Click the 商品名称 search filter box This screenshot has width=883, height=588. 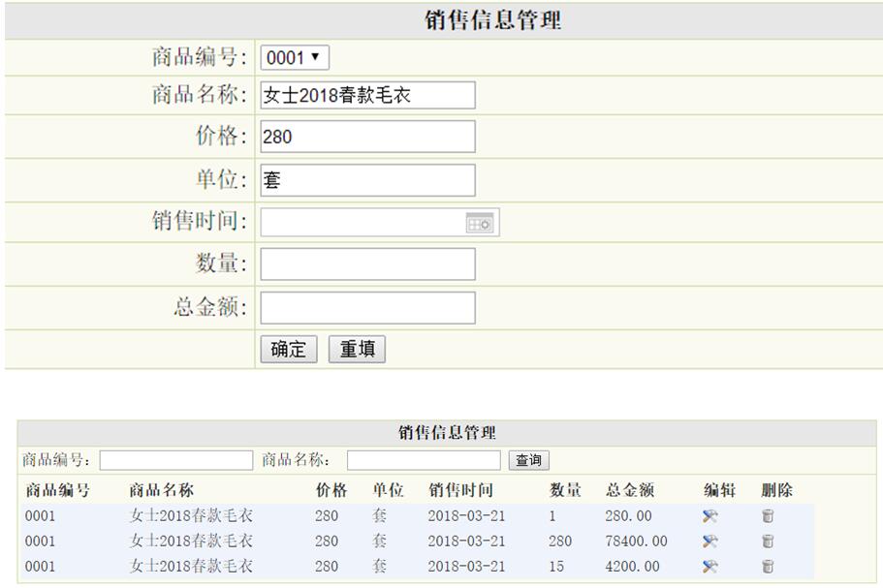(424, 460)
